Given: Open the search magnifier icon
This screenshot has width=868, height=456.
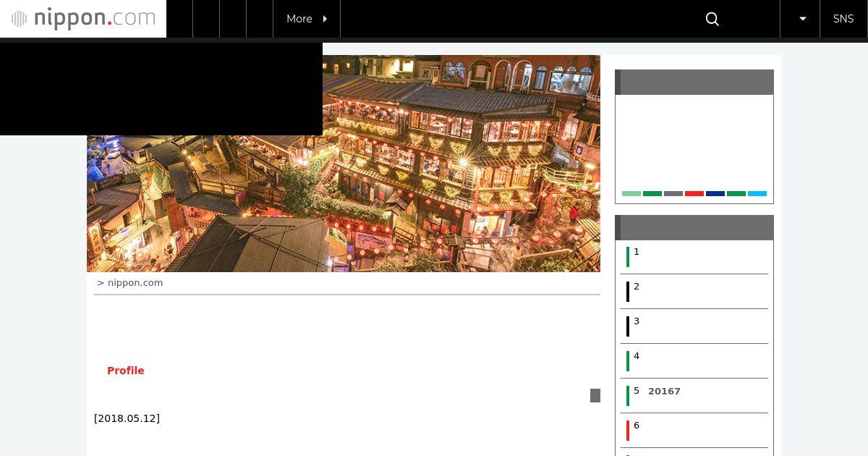Looking at the screenshot, I should coord(712,19).
